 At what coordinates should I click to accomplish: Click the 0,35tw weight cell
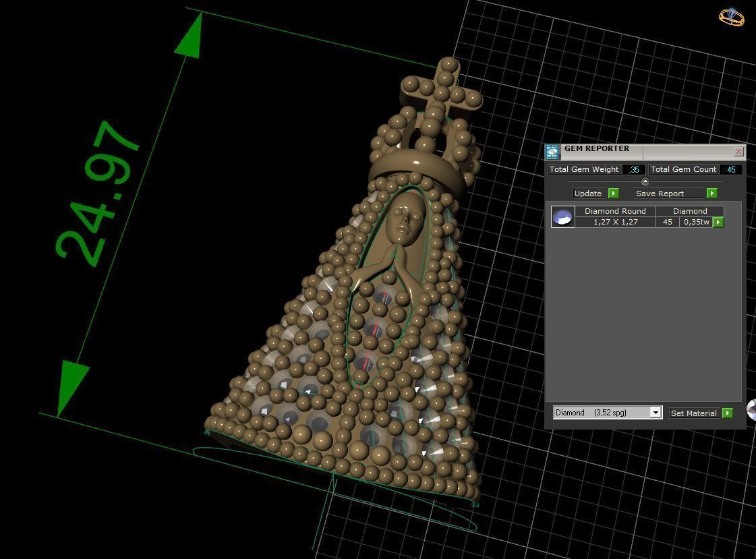tap(696, 222)
